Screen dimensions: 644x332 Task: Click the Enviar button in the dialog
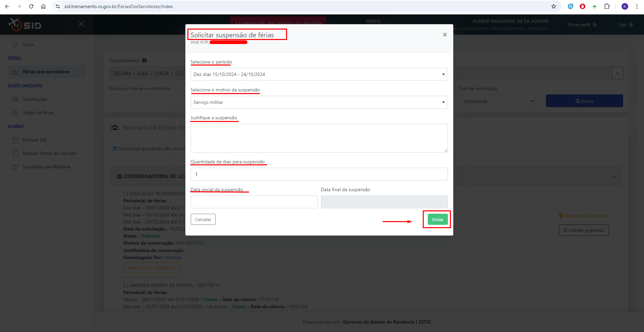coord(438,219)
